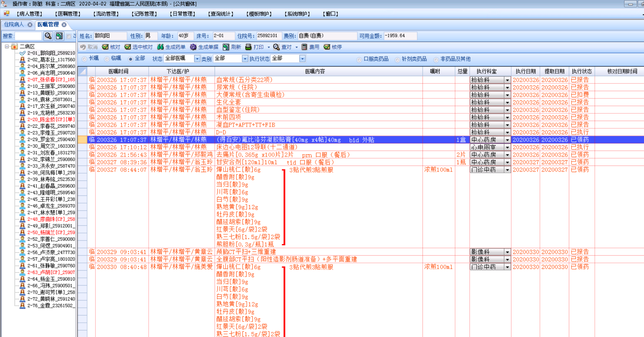Click the 打印 printer icon
The width and height of the screenshot is (644, 337).
pyautogui.click(x=248, y=47)
